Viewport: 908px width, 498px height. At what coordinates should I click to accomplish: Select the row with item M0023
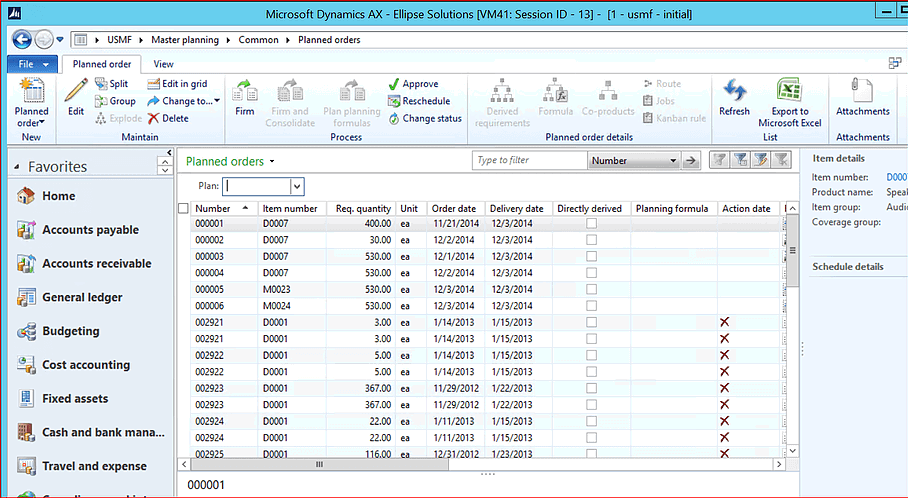[485, 289]
